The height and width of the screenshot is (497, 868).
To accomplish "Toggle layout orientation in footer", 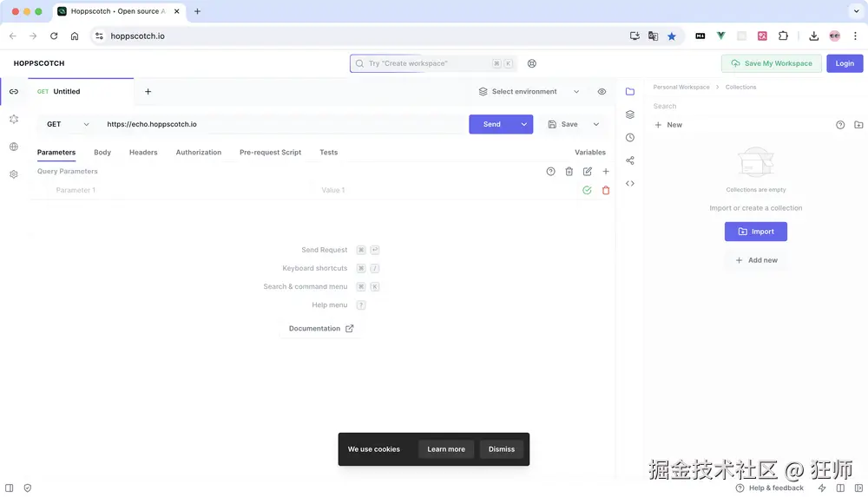I will 840,488.
